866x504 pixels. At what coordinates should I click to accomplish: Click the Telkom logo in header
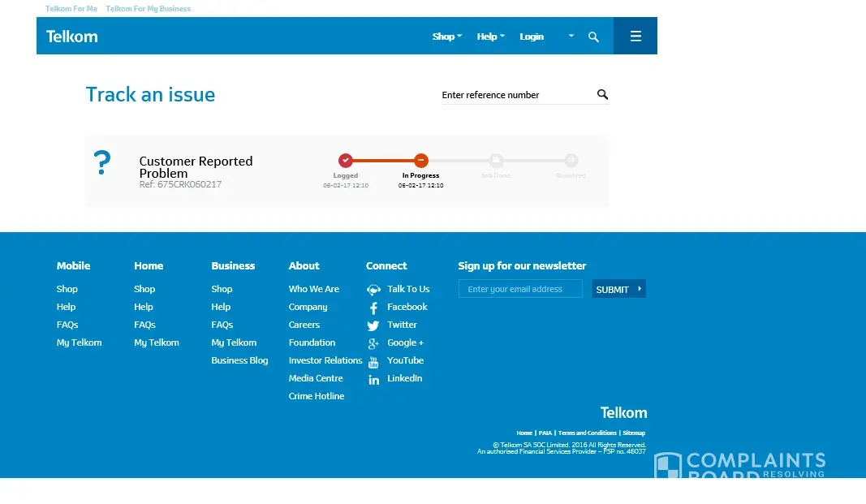71,37
